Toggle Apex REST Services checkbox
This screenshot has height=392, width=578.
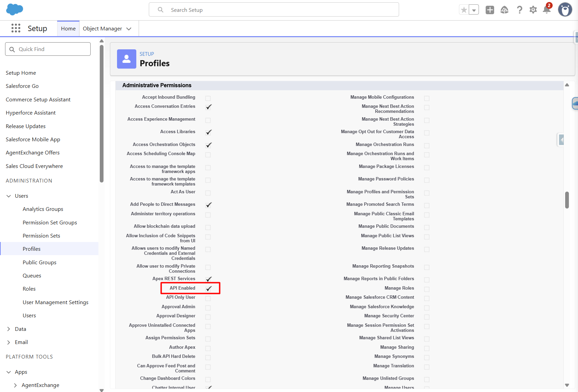click(x=209, y=279)
